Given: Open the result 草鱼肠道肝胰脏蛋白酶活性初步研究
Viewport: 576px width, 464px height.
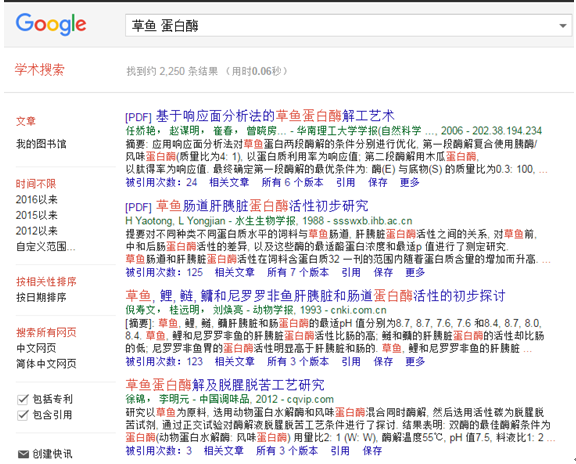Looking at the screenshot, I should [262, 206].
